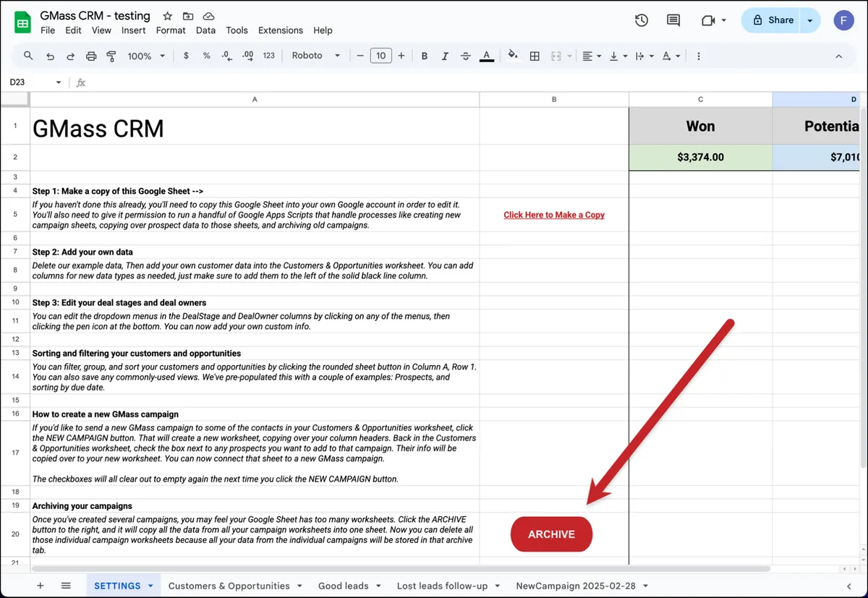
Task: Open horizontal align dropdown
Action: [592, 56]
